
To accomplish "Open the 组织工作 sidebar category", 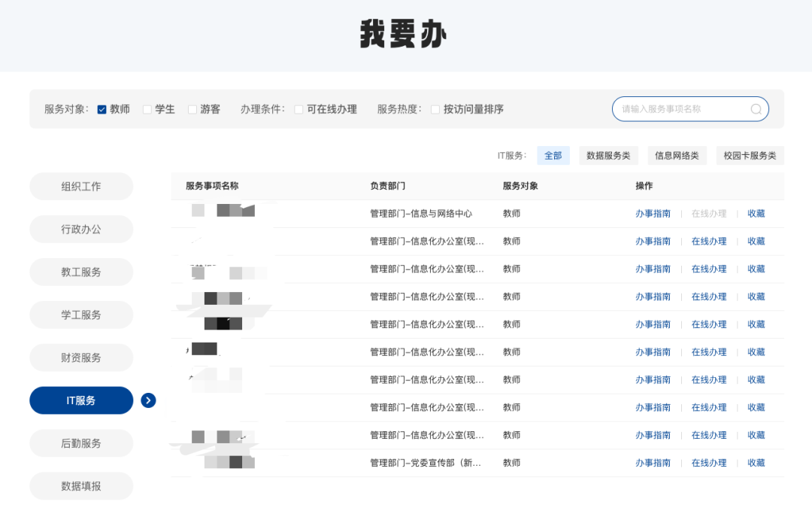I will point(81,187).
